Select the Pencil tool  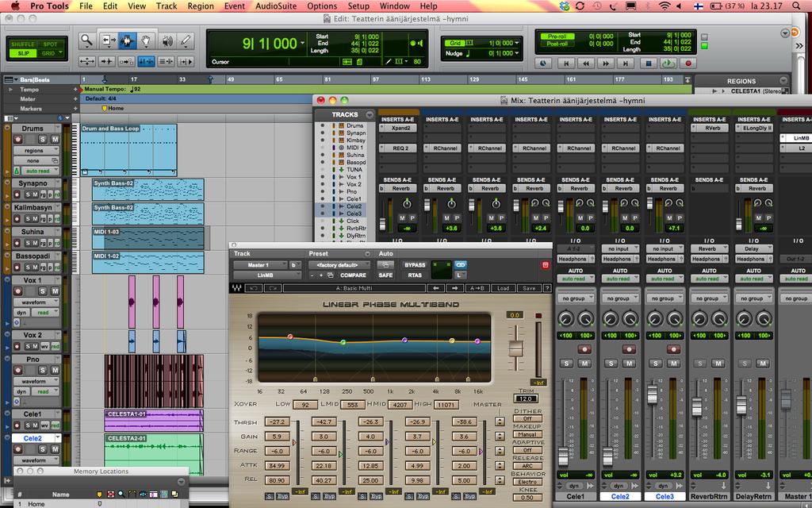(x=186, y=40)
